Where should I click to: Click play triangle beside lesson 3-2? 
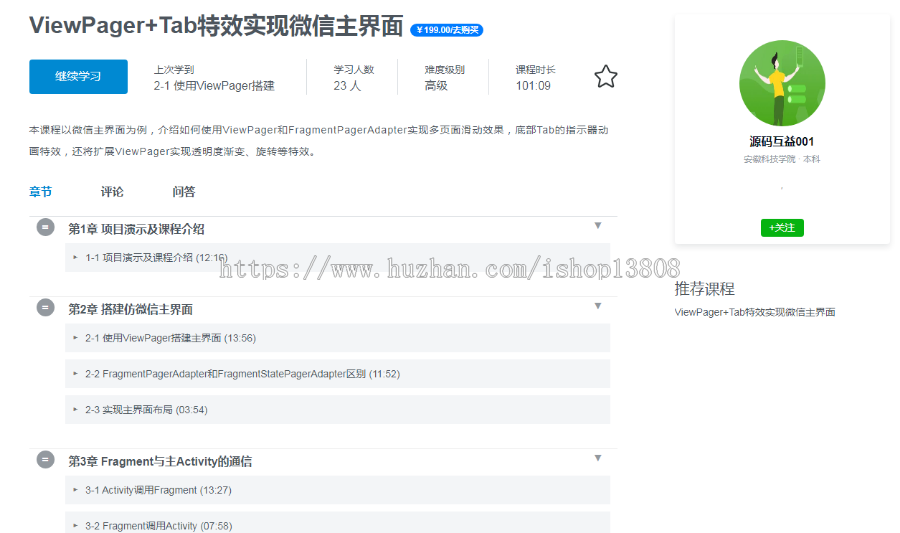point(75,526)
